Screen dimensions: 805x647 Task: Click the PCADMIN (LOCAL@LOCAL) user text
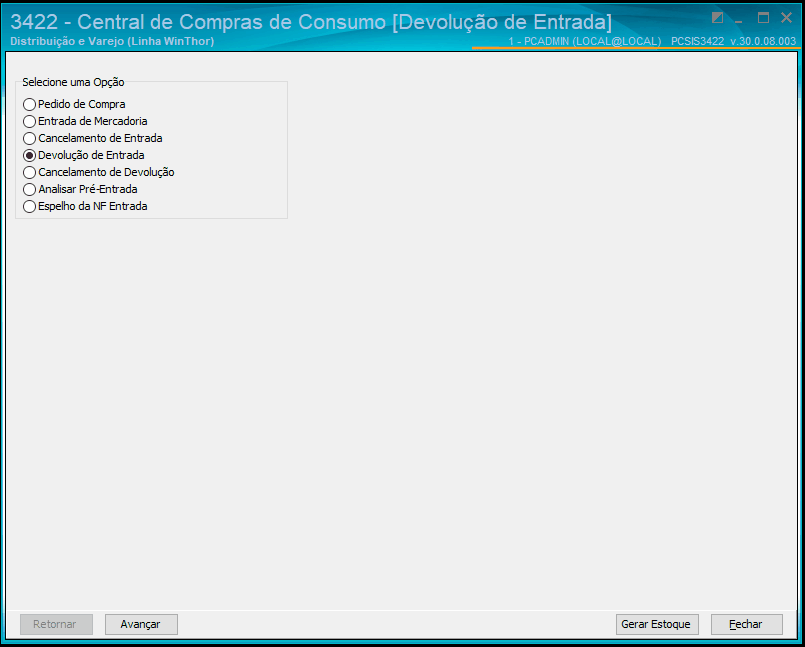click(x=585, y=42)
